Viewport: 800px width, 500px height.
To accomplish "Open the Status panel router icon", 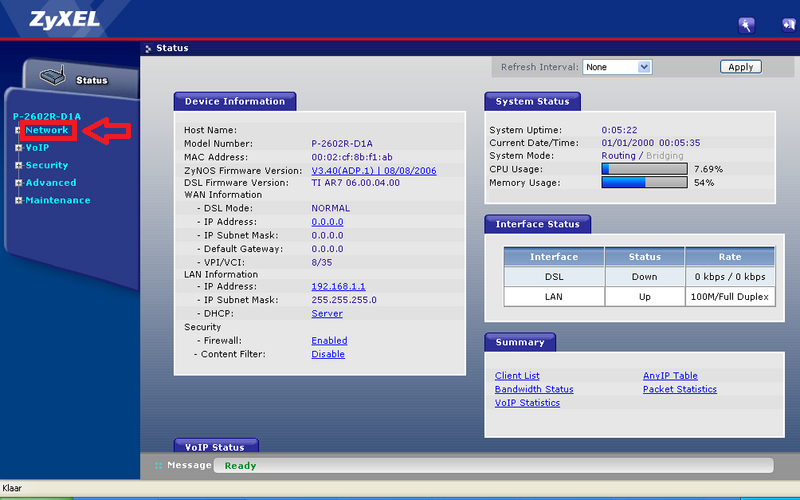I will pos(53,76).
